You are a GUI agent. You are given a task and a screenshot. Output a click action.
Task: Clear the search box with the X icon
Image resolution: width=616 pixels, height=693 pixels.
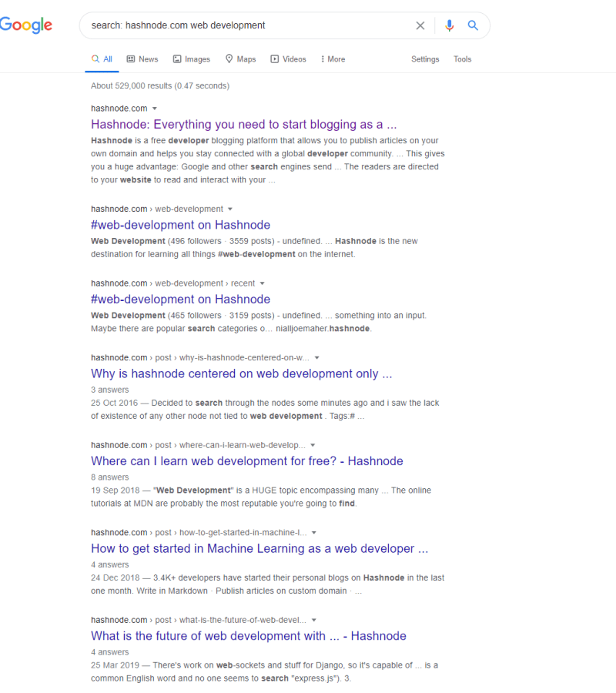(420, 25)
